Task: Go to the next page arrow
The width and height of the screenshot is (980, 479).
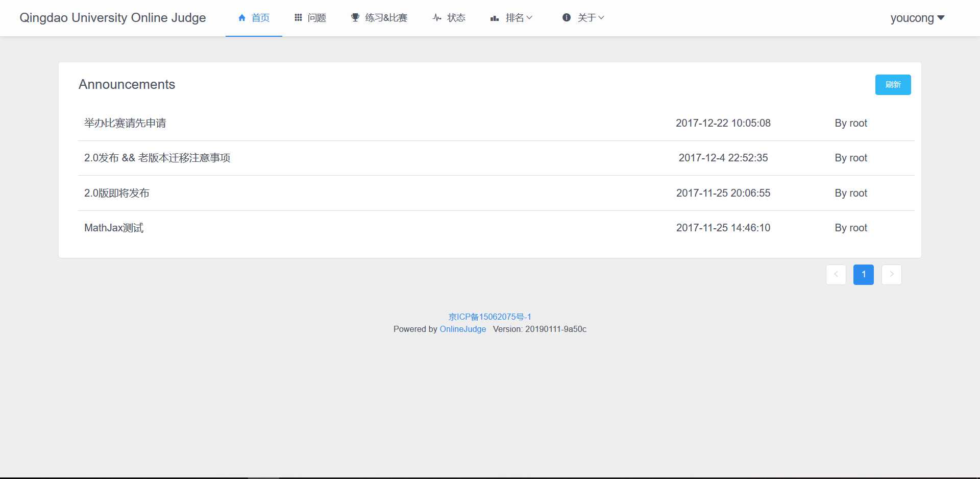Action: pos(892,275)
